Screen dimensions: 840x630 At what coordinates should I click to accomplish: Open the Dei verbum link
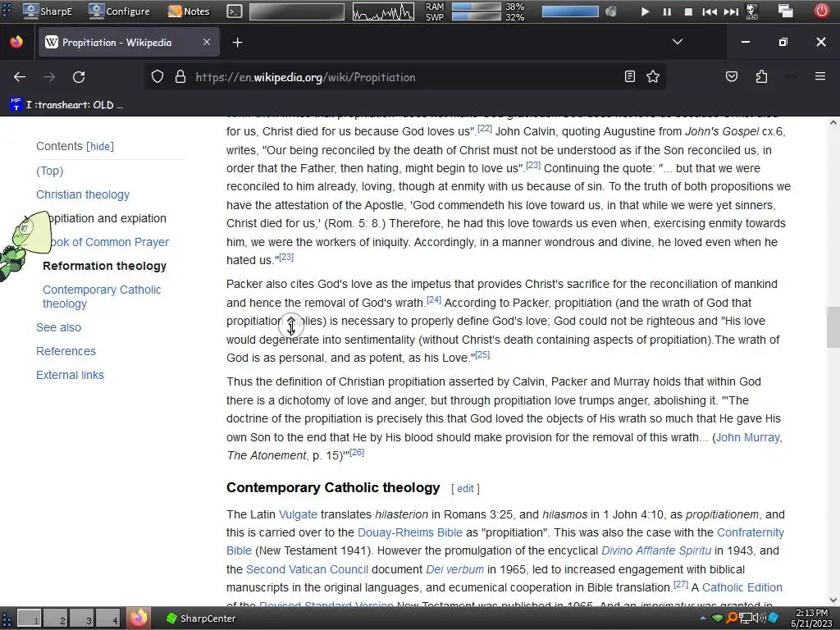[454, 569]
